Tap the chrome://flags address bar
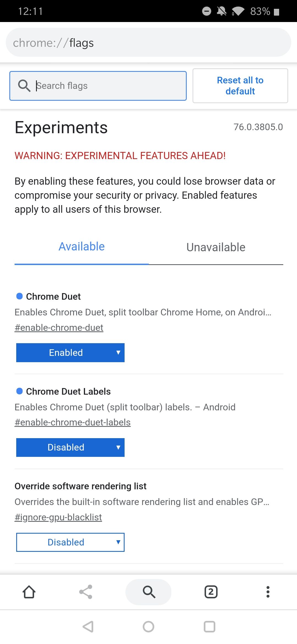 pos(148,42)
